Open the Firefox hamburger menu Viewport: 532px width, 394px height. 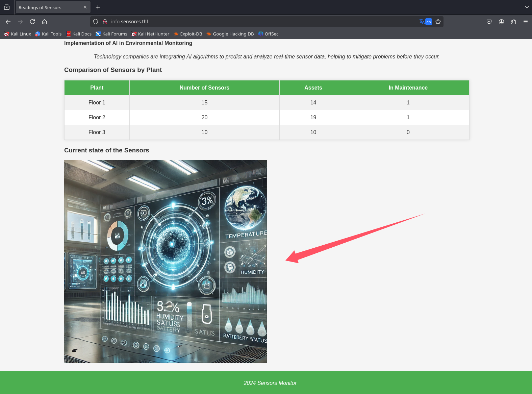(x=525, y=22)
